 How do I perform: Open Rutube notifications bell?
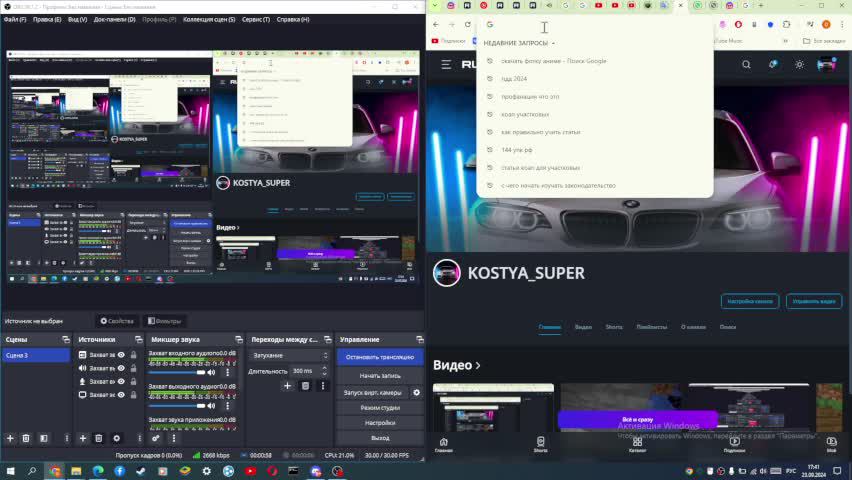773,65
